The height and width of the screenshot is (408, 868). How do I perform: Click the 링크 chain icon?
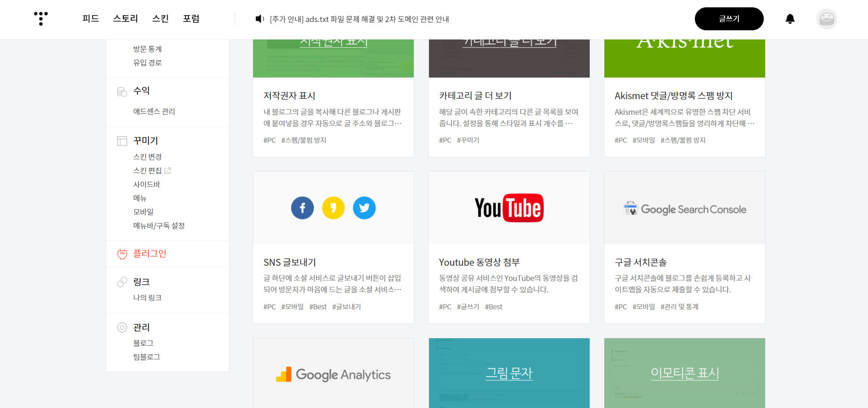[x=122, y=282]
